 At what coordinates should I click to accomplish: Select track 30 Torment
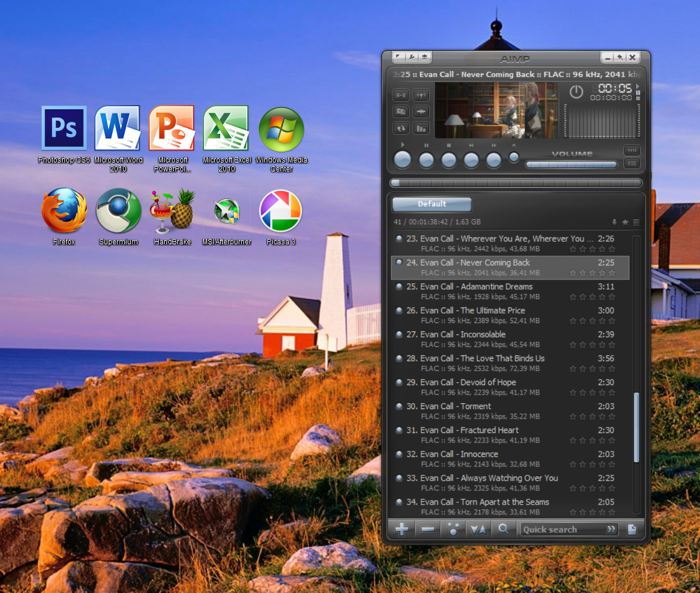pos(510,411)
